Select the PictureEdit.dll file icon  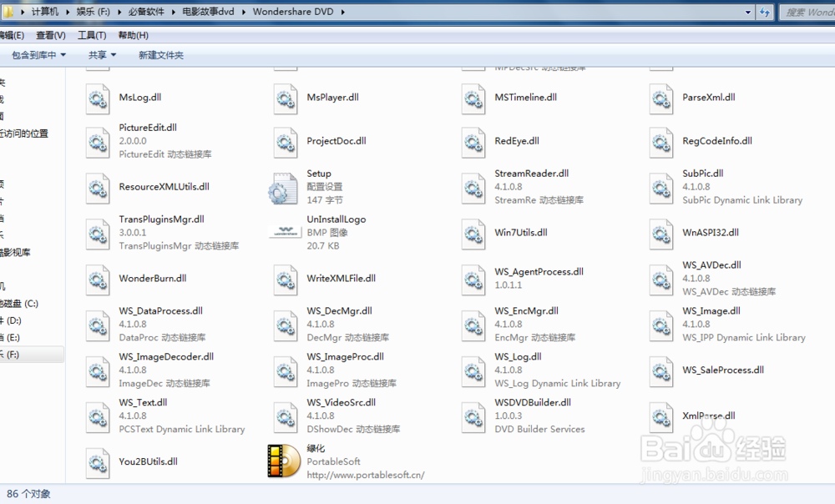98,143
